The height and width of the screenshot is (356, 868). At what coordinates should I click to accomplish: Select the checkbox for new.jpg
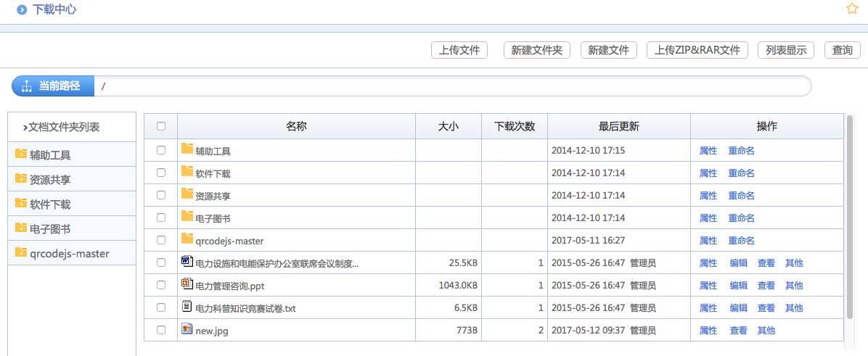(161, 330)
